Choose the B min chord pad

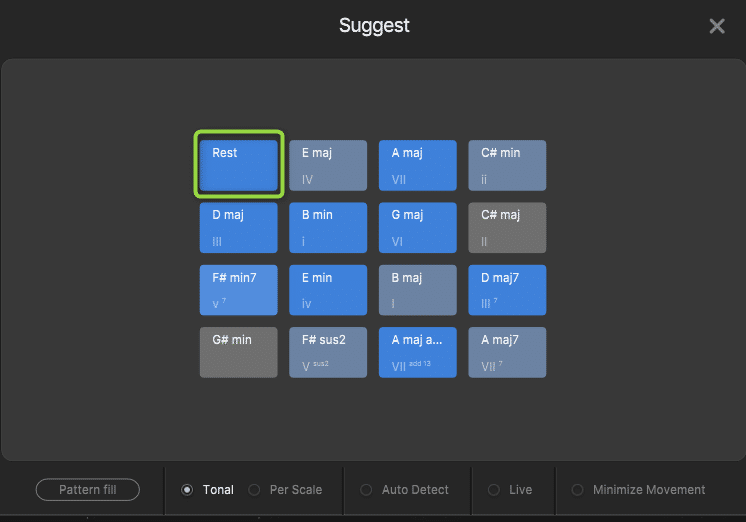(328, 227)
